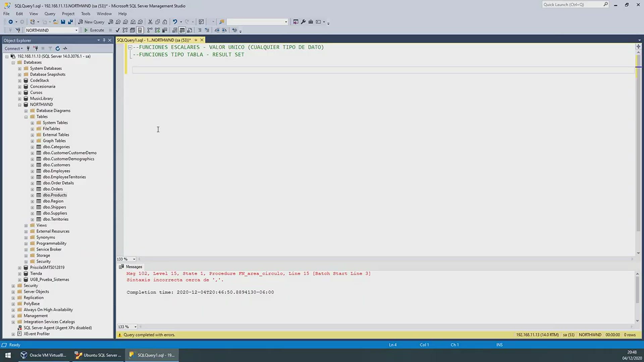Click the Execute button
The height and width of the screenshot is (362, 644).
[94, 30]
